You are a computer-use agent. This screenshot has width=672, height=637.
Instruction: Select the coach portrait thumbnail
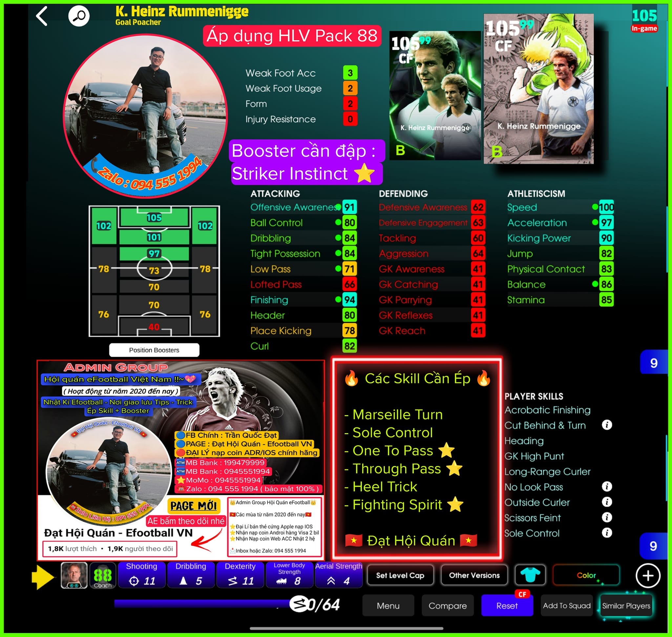(74, 575)
